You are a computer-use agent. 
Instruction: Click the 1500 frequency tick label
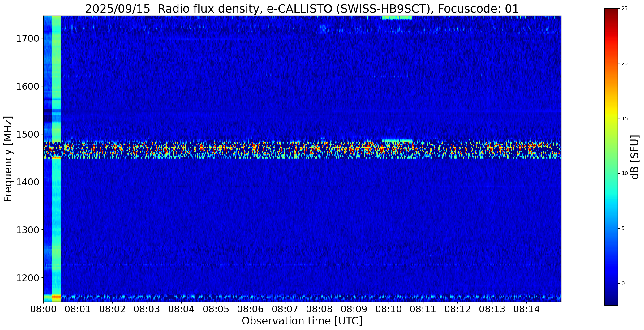(x=28, y=134)
